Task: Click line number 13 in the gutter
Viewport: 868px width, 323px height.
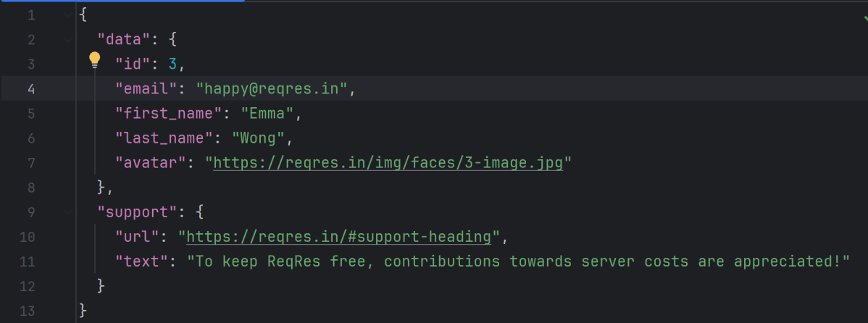Action: click(28, 311)
